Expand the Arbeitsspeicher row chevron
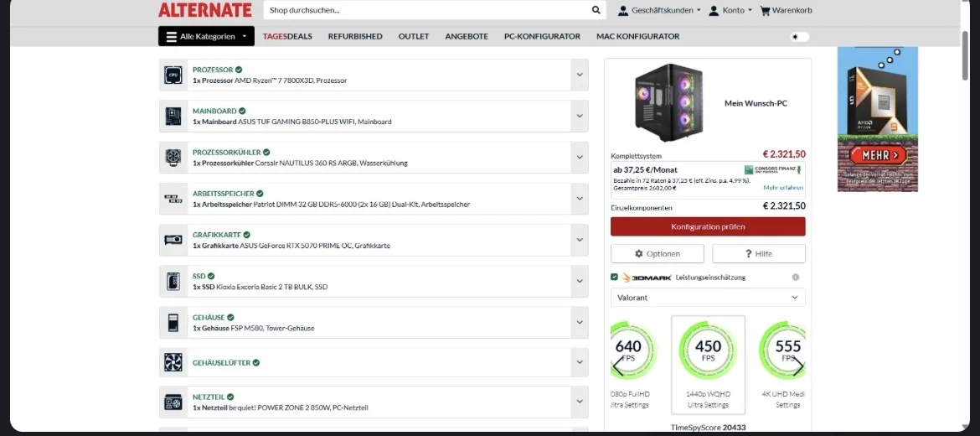This screenshot has width=980, height=436. click(580, 199)
